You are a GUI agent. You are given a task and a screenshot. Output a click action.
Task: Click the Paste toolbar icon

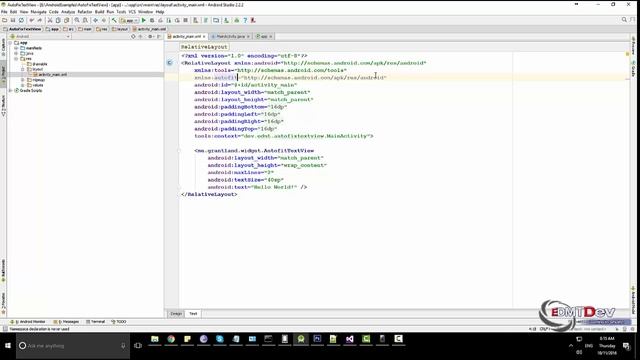pos(67,20)
